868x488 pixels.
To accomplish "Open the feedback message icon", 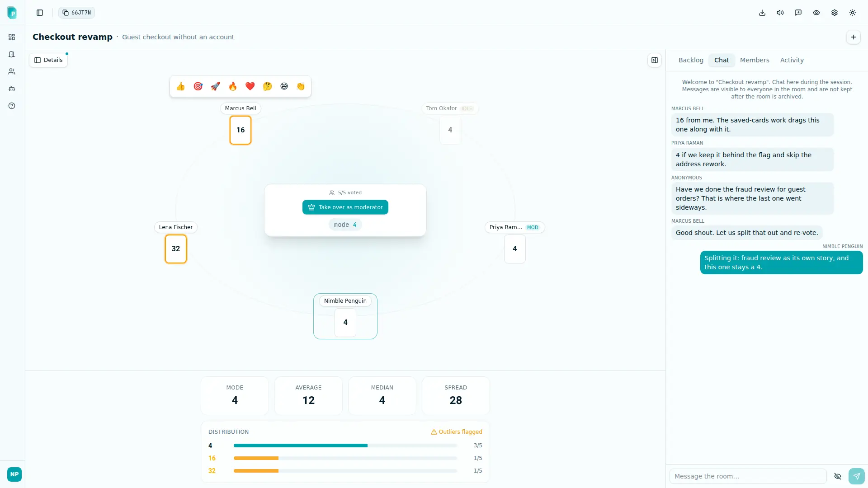I will coord(798,13).
